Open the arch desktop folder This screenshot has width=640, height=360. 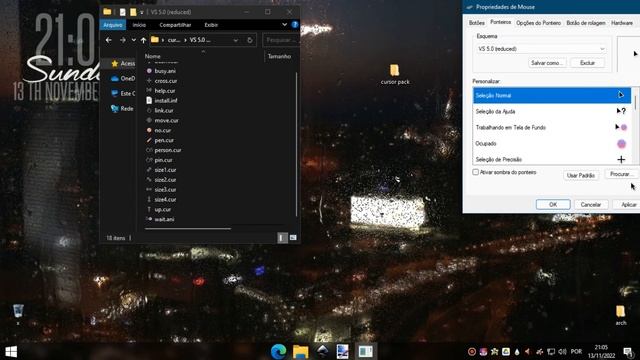click(620, 316)
